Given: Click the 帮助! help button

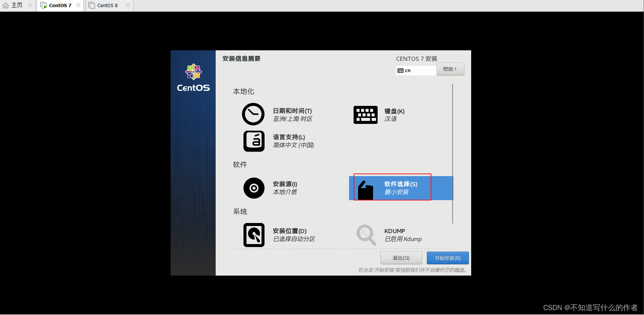Looking at the screenshot, I should coord(450,69).
